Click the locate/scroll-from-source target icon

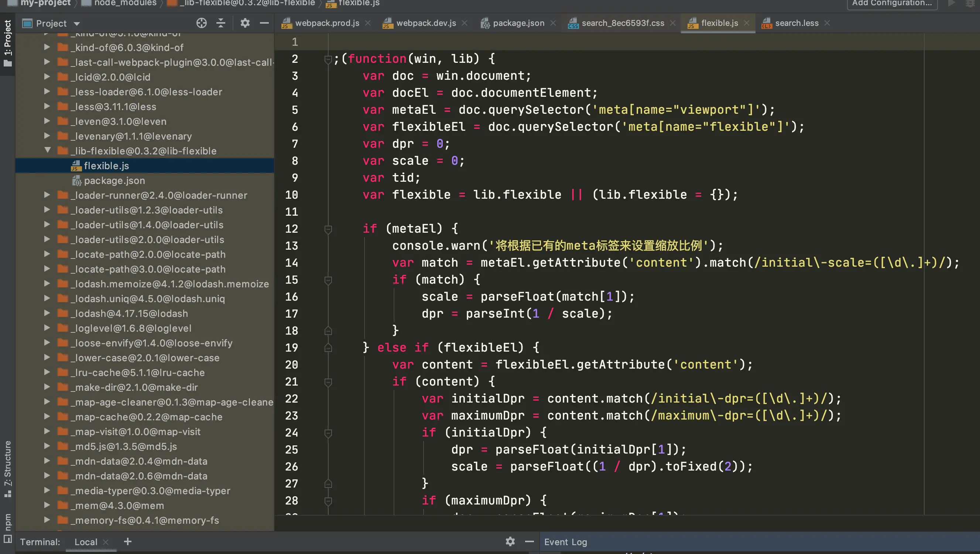pos(201,23)
